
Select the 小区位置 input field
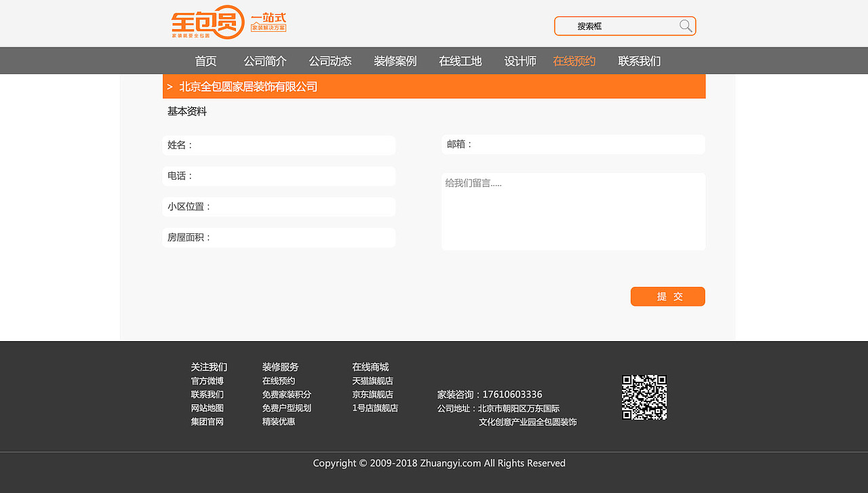coord(279,207)
